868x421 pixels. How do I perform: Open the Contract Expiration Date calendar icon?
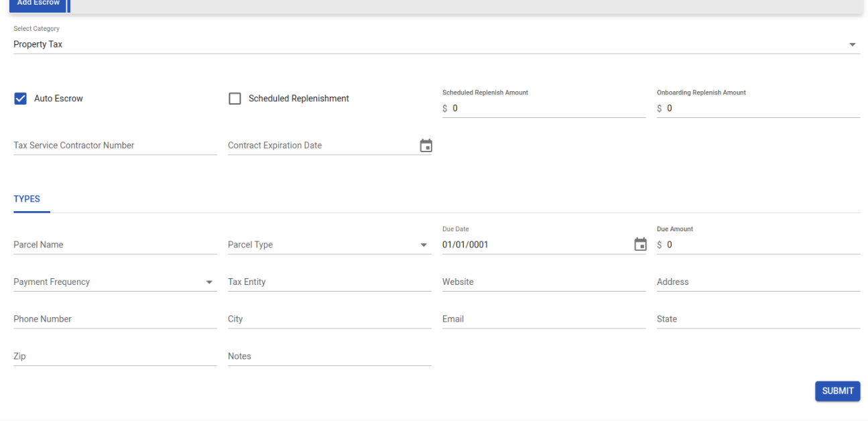(x=426, y=145)
